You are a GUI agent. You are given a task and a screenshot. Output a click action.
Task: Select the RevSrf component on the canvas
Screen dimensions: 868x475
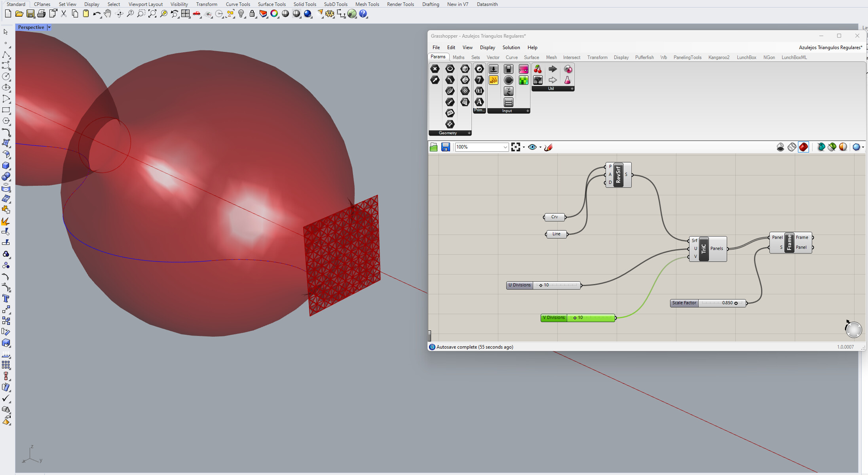[x=617, y=174]
